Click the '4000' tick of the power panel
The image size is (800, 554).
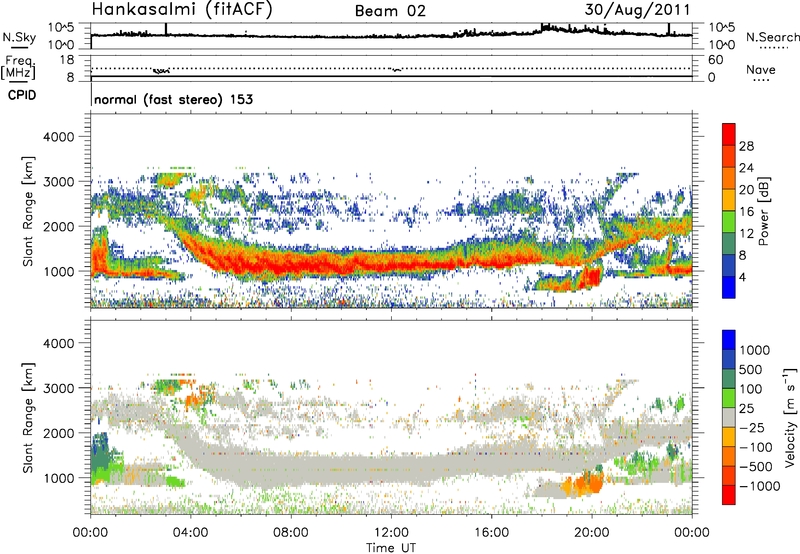(59, 137)
